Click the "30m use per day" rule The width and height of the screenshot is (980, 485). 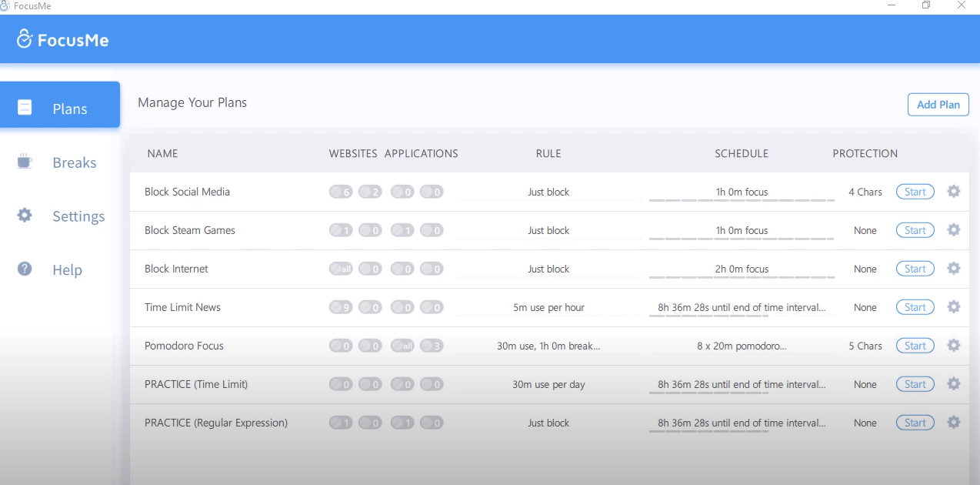click(548, 384)
